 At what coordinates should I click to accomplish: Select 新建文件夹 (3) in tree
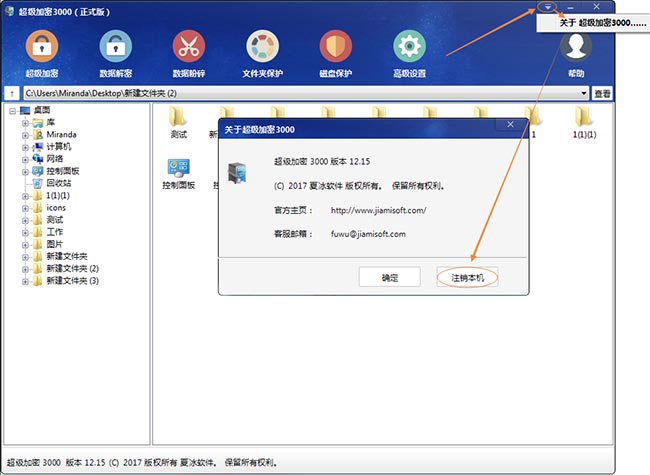[x=73, y=281]
